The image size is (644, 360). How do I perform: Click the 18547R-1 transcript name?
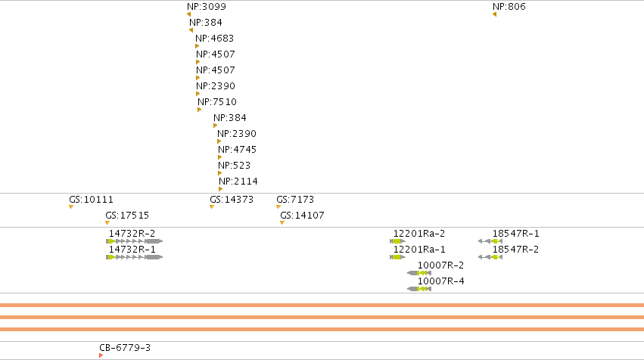pyautogui.click(x=516, y=234)
